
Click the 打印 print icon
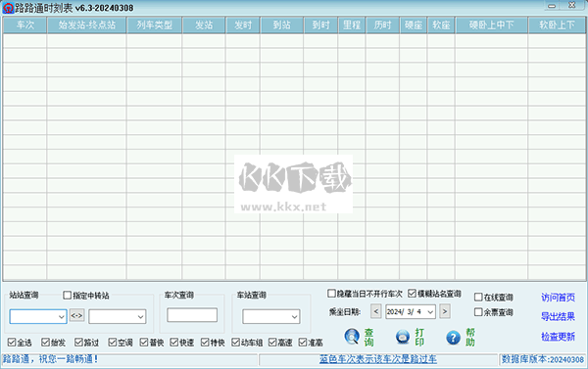tap(403, 337)
